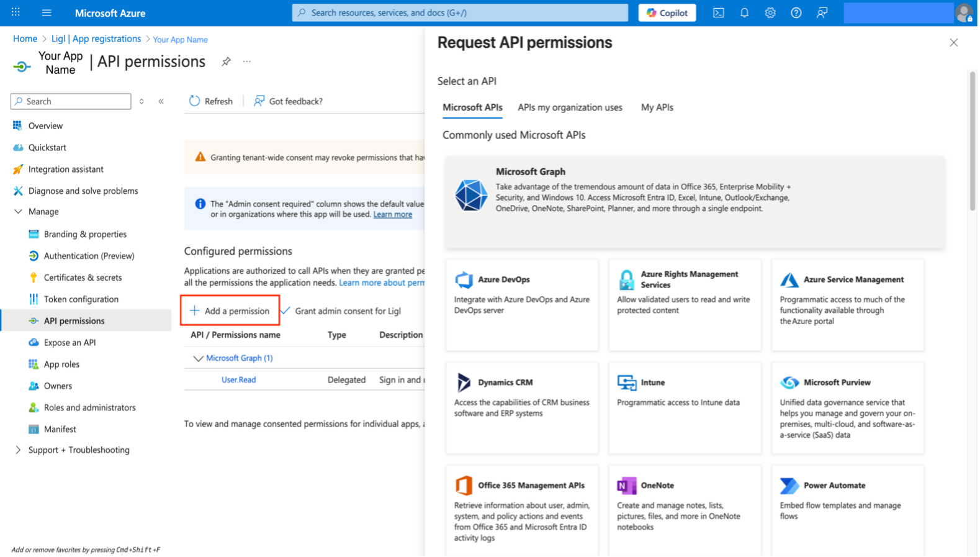The height and width of the screenshot is (557, 980).
Task: Click Grant admin consent for Ligl
Action: 341,310
